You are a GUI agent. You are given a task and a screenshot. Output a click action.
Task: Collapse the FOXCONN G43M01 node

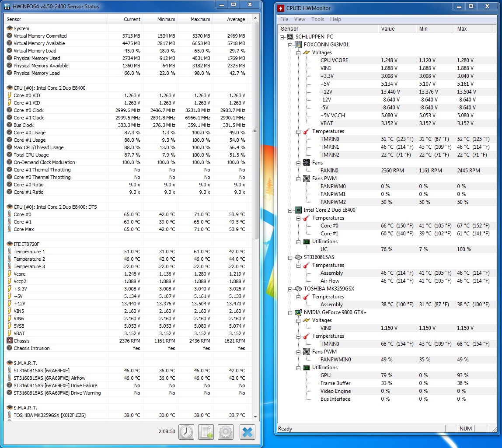290,45
